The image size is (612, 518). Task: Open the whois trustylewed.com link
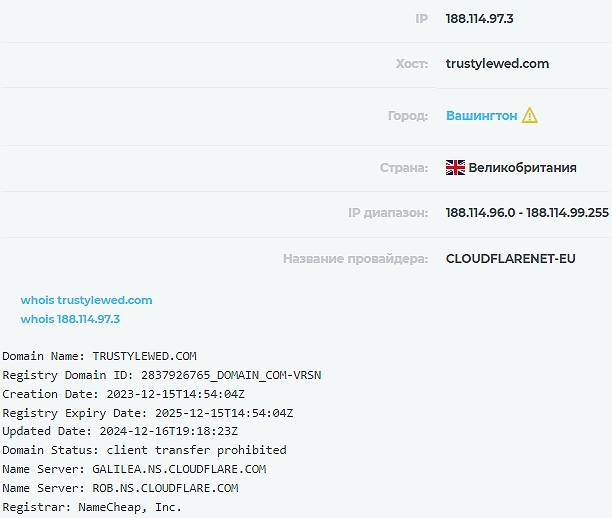tap(87, 300)
